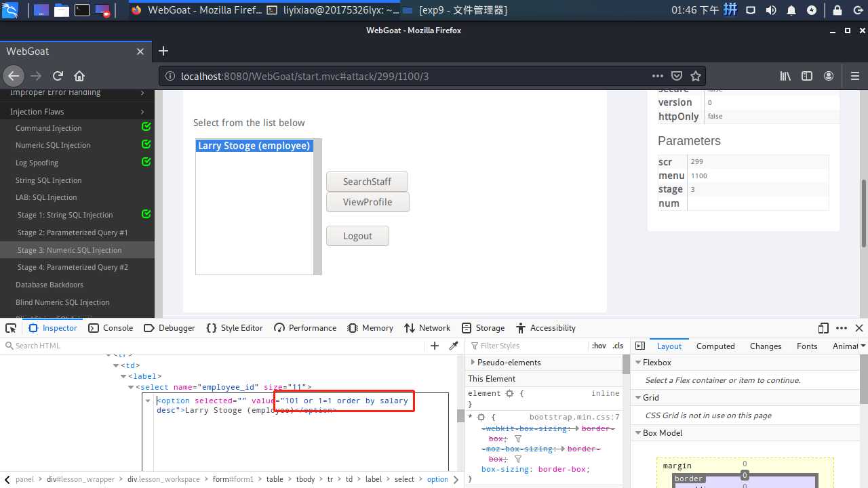Focus the Filter Styles field
This screenshot has width=868, height=488.
(x=529, y=346)
